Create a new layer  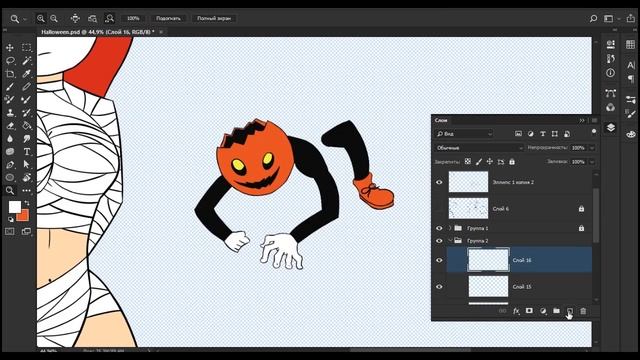click(570, 311)
